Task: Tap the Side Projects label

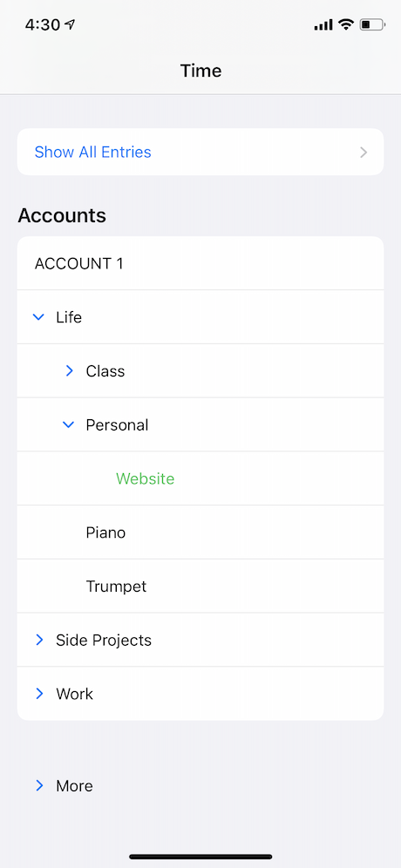Action: 104,640
